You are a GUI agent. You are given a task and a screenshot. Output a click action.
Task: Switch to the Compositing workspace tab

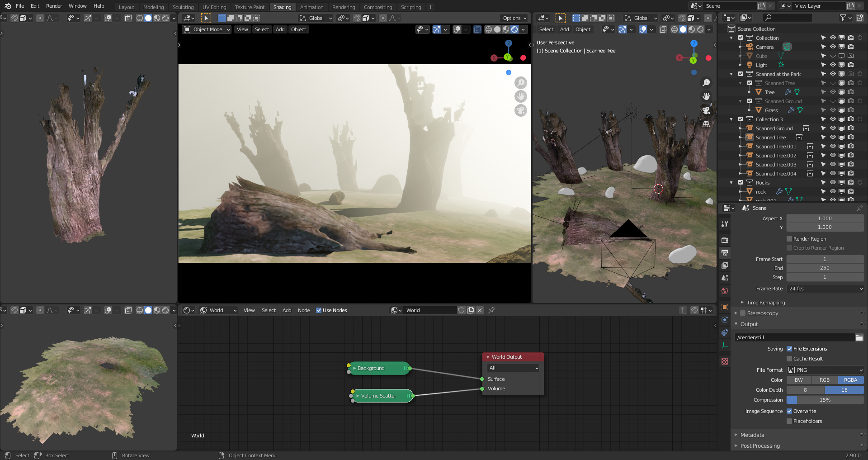pos(377,7)
